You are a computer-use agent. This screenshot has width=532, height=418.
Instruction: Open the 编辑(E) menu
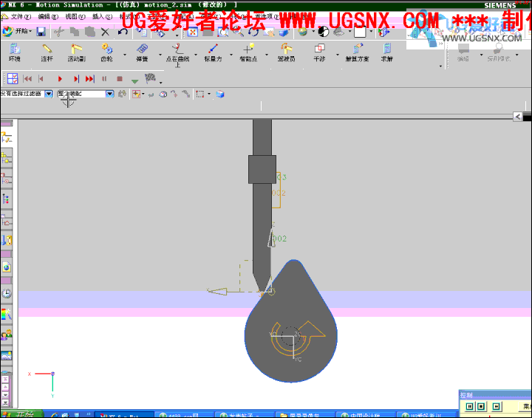pos(48,16)
